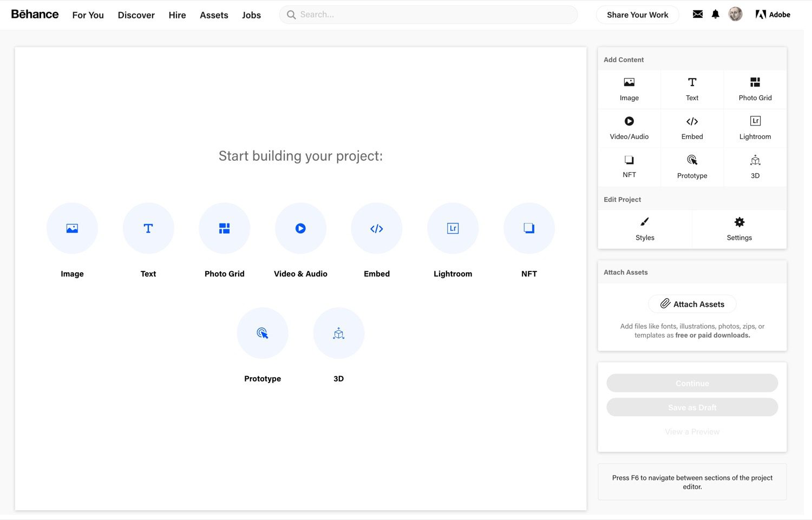
Task: Click the Prototype icon in sidebar panel
Action: click(x=692, y=160)
